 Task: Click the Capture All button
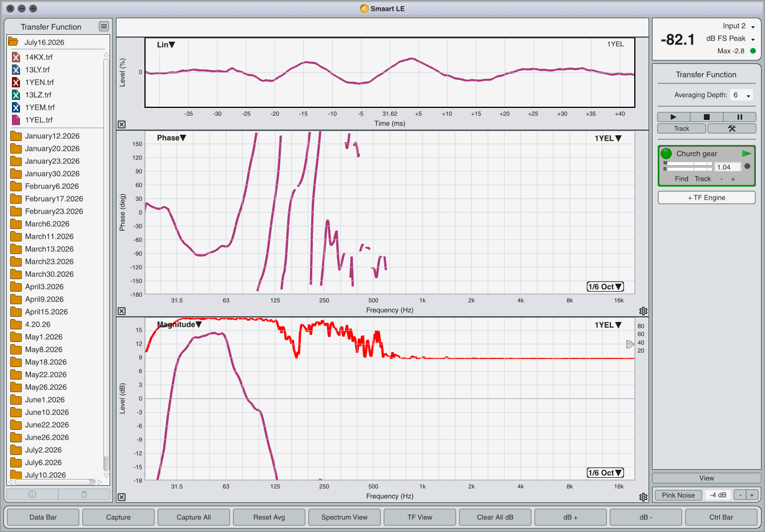point(194,517)
